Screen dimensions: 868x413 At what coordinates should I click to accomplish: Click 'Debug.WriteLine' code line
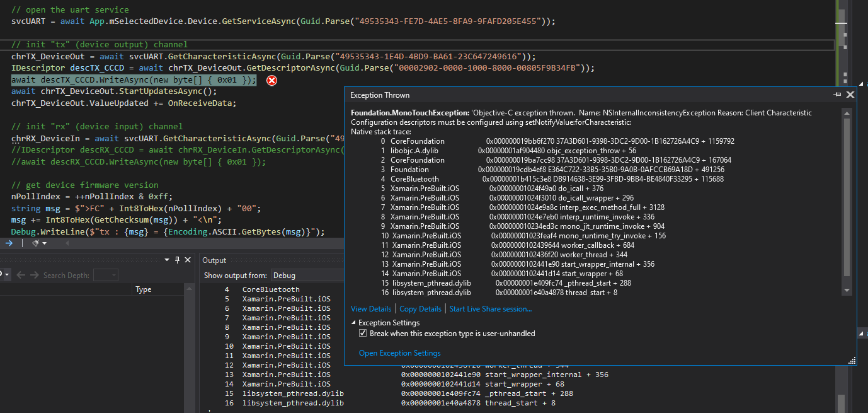(168, 231)
